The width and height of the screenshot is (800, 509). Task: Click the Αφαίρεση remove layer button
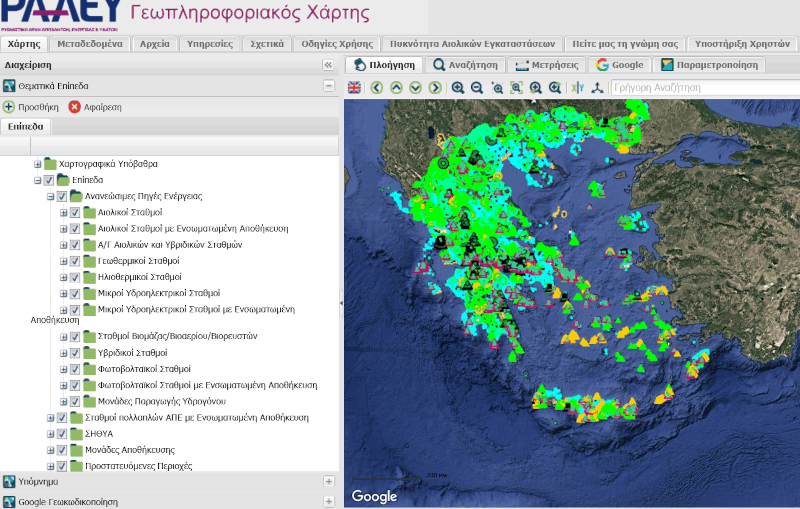click(95, 107)
